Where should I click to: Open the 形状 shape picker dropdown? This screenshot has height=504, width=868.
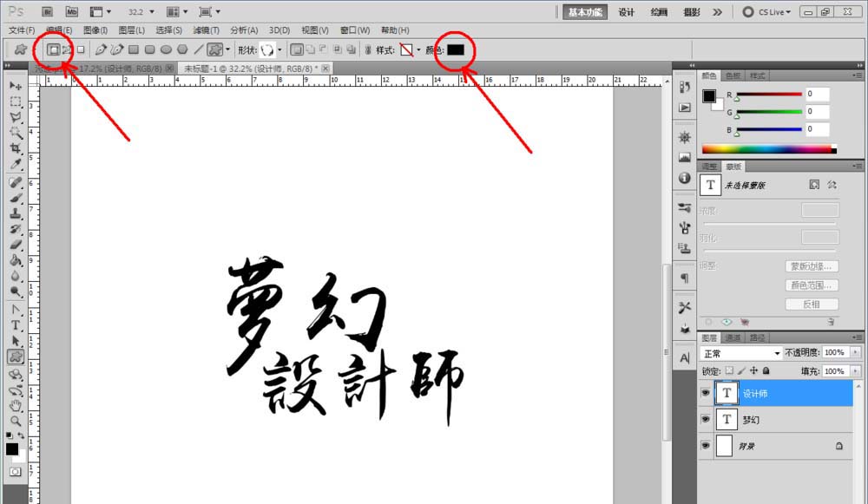279,49
